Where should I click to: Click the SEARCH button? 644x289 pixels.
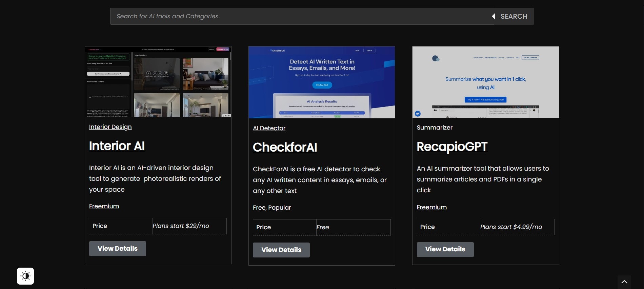(x=514, y=16)
